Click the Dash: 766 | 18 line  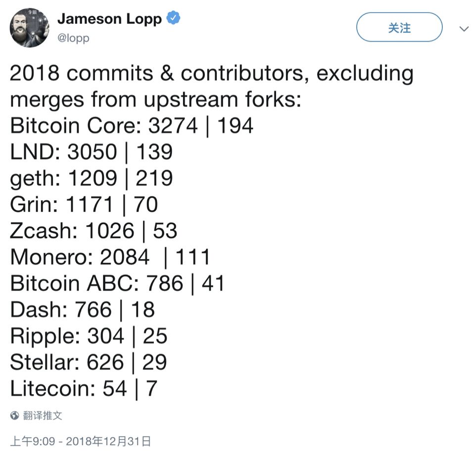83,310
